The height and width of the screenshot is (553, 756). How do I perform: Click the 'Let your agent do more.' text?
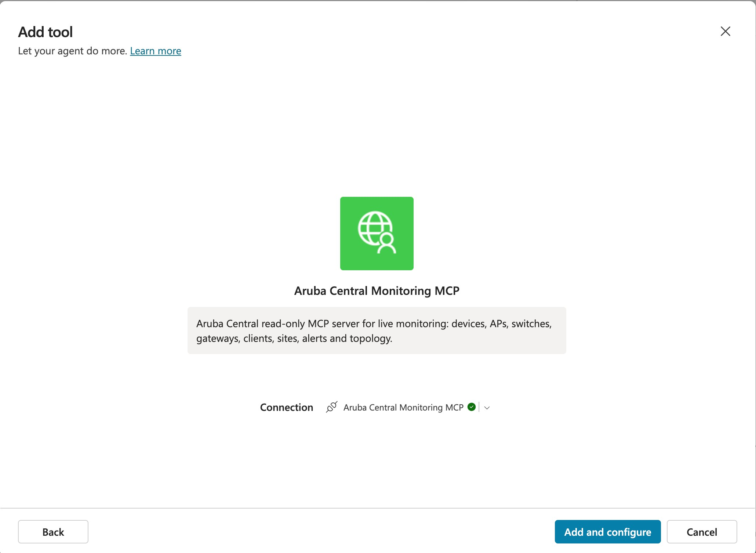73,51
